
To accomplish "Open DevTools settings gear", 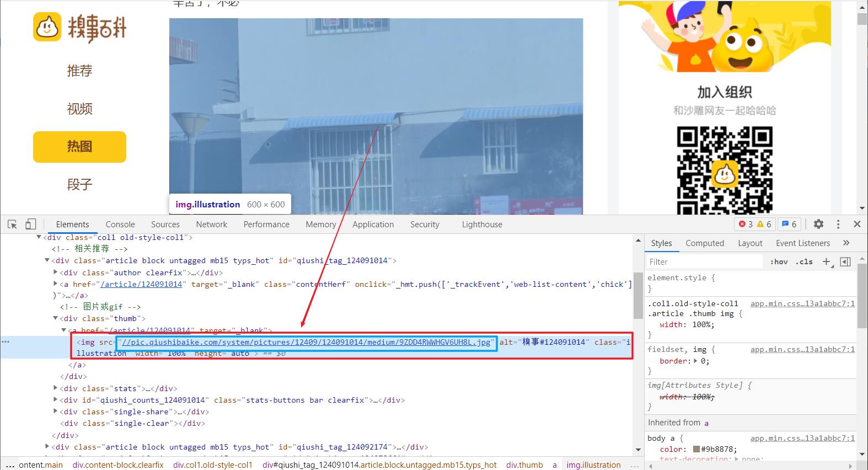I will pos(818,224).
